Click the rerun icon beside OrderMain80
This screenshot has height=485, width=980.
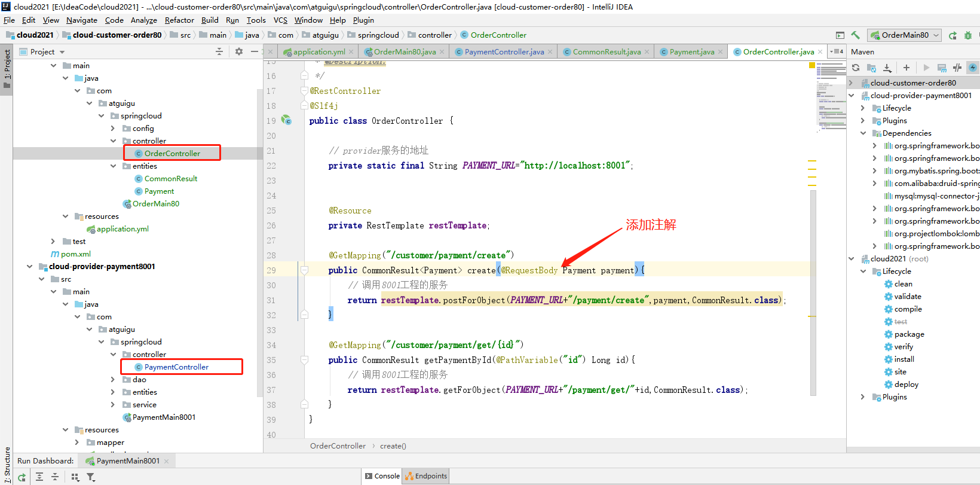pyautogui.click(x=953, y=35)
